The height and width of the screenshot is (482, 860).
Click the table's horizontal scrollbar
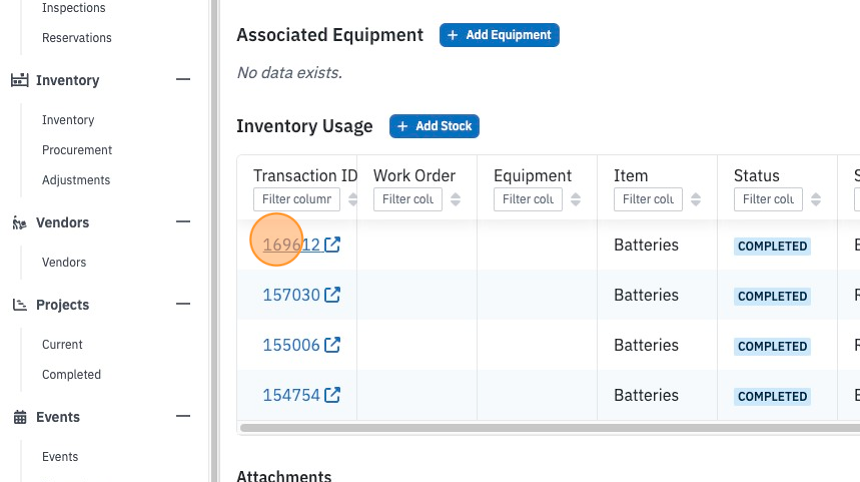(x=550, y=428)
